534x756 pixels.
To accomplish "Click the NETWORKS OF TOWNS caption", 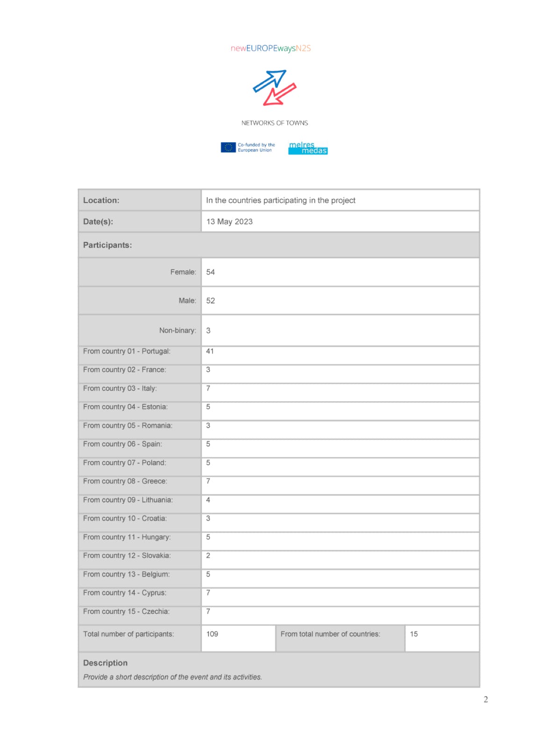I will tap(274, 123).
